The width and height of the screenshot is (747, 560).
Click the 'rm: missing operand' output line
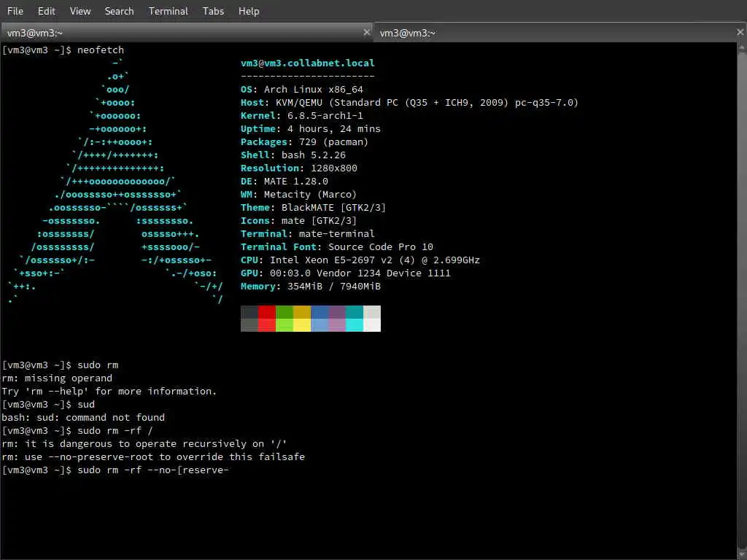(57, 378)
